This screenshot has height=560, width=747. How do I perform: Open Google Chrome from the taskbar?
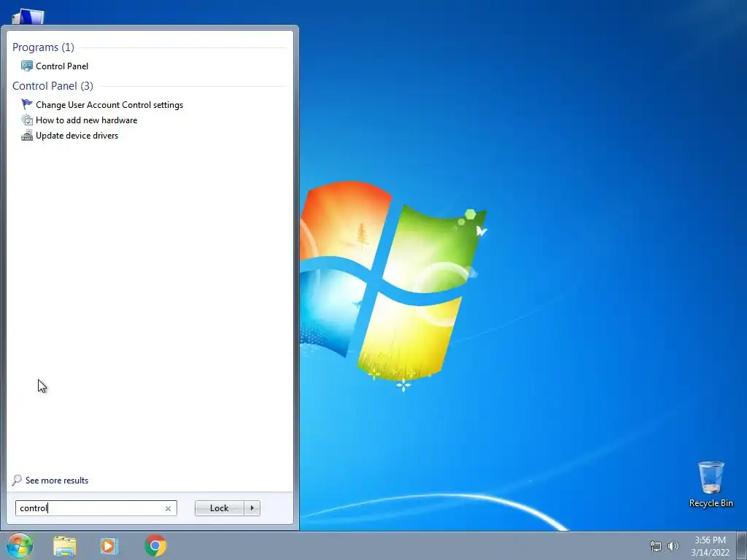pyautogui.click(x=155, y=545)
